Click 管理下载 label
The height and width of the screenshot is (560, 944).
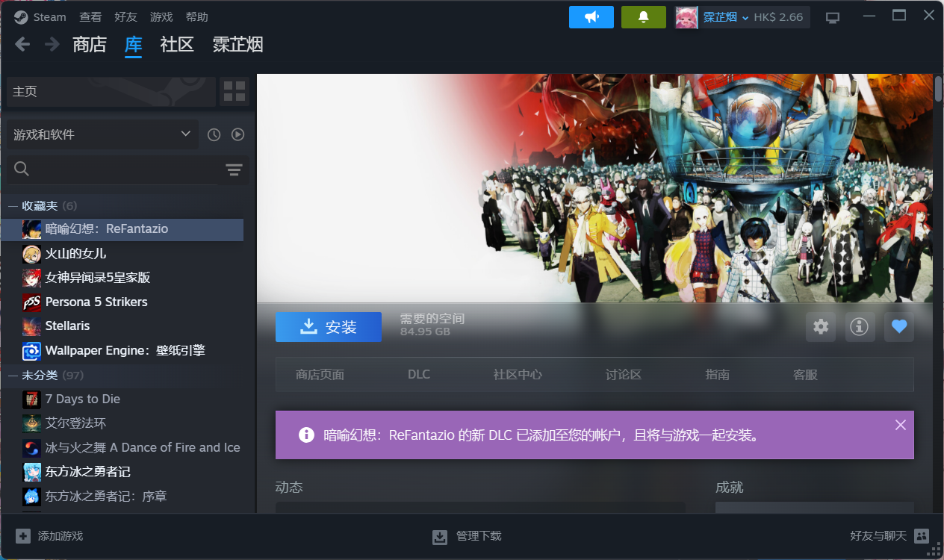click(x=479, y=536)
